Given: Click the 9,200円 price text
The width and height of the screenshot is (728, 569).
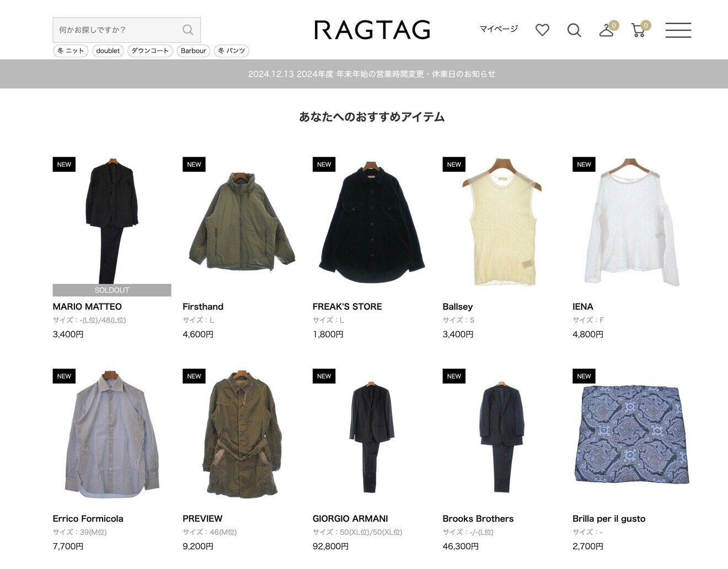Looking at the screenshot, I should [198, 546].
